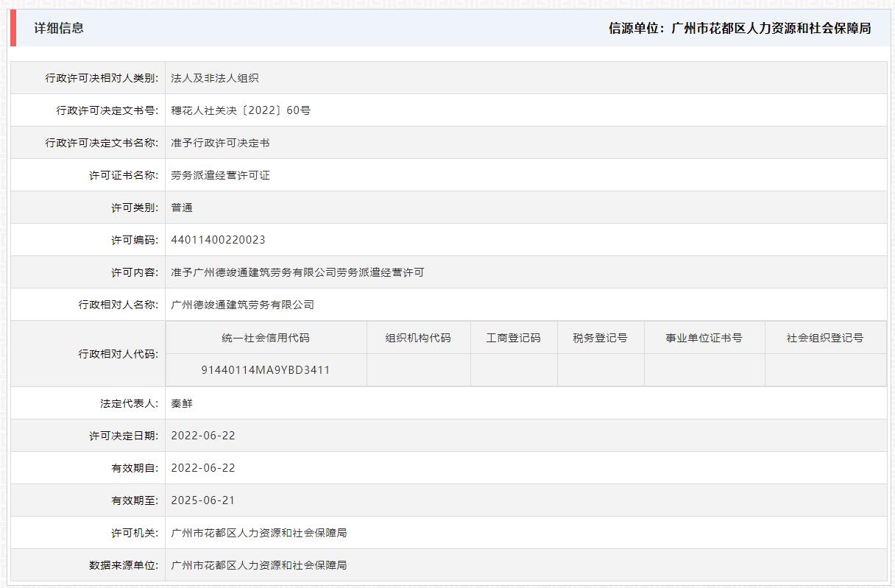This screenshot has width=895, height=588.
Task: Click the label 许可机关
Action: coord(135,533)
